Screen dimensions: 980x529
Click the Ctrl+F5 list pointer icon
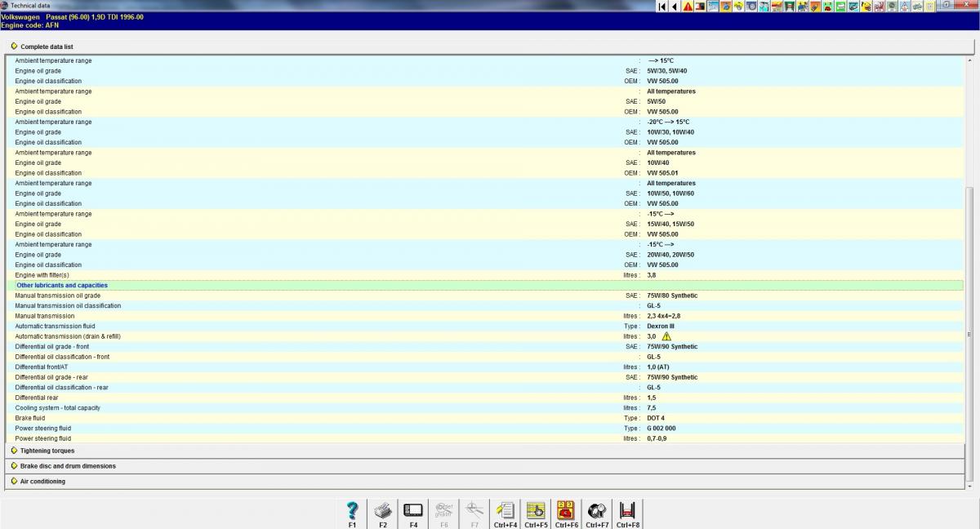pos(536,514)
